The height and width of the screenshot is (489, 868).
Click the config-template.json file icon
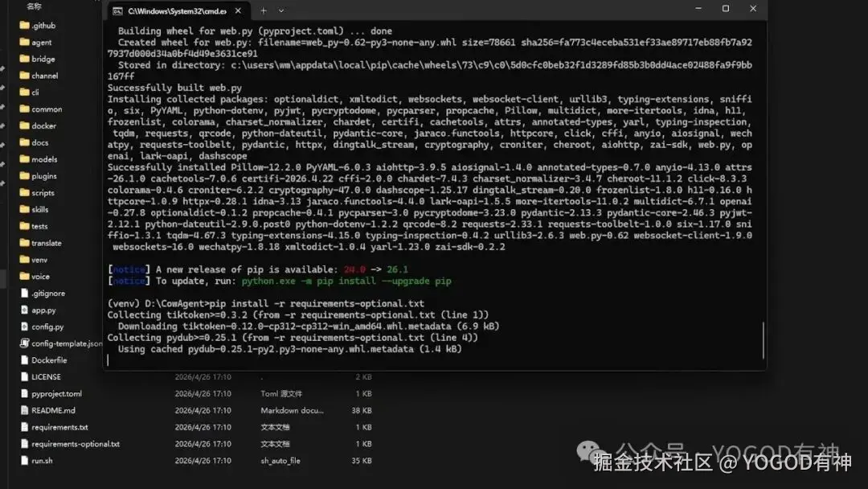point(24,343)
